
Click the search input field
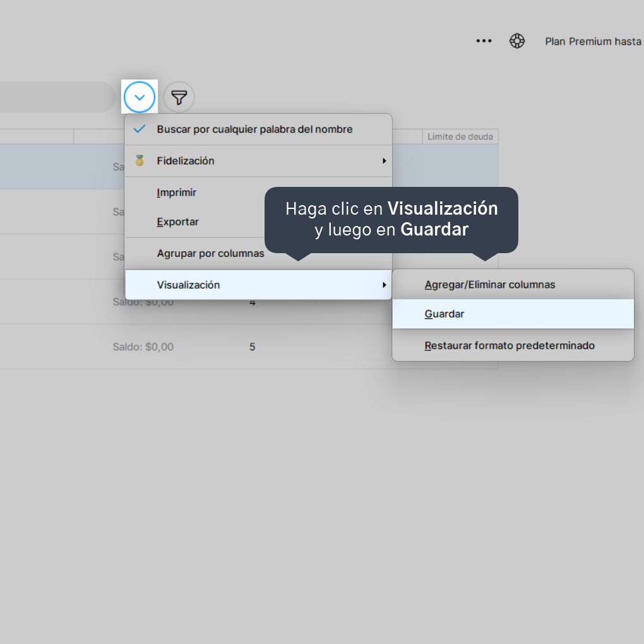click(x=57, y=97)
